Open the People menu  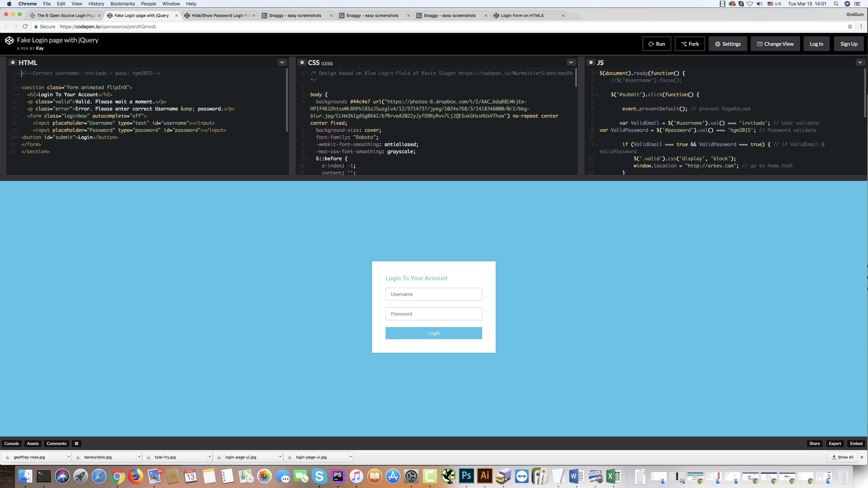148,4
